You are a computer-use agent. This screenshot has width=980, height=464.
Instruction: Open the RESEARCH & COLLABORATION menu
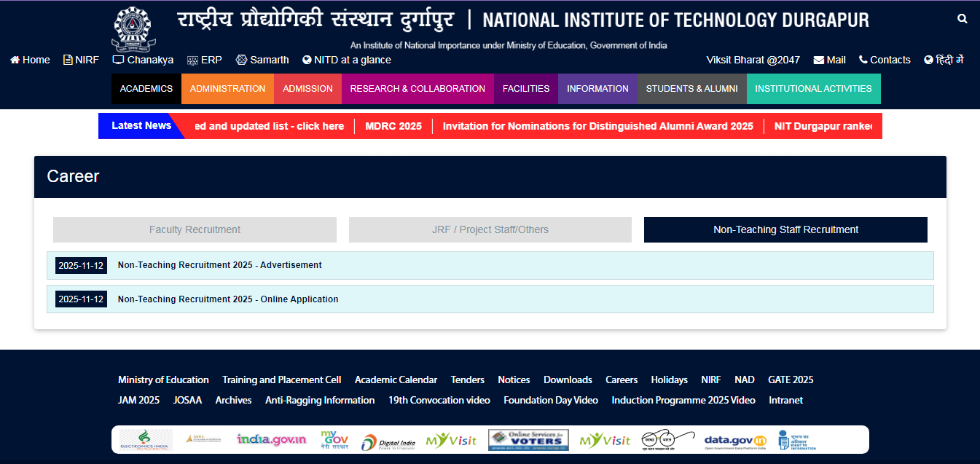pyautogui.click(x=418, y=88)
